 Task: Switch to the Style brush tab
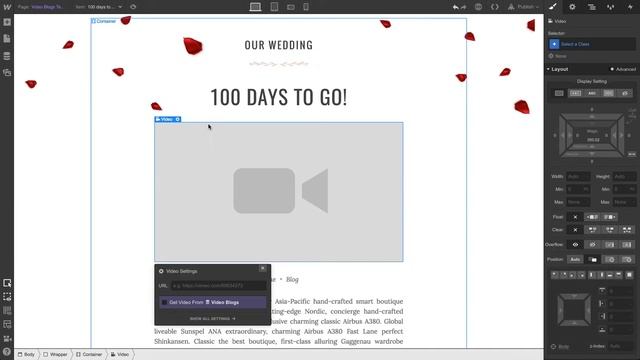553,7
